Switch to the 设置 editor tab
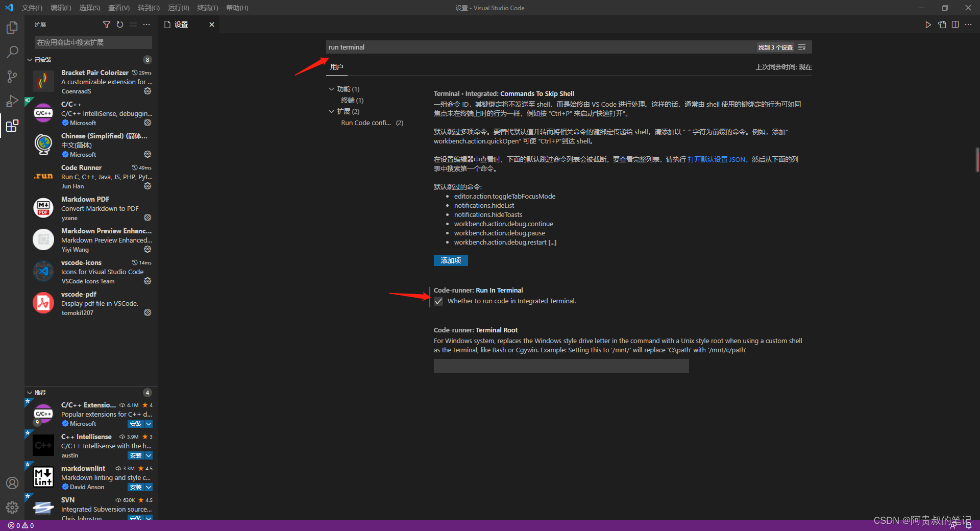This screenshot has width=980, height=531. tap(182, 24)
